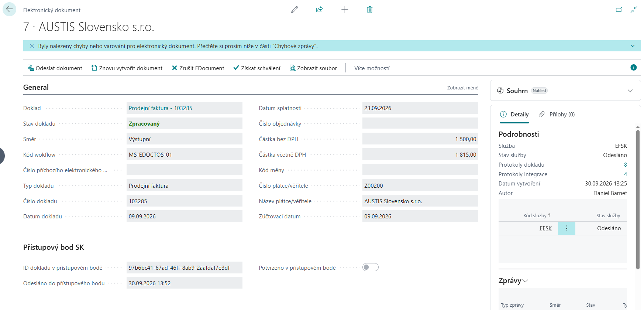Viewport: 644px width, 310px height.
Task: Dismiss the error notification with X
Action: 32,46
